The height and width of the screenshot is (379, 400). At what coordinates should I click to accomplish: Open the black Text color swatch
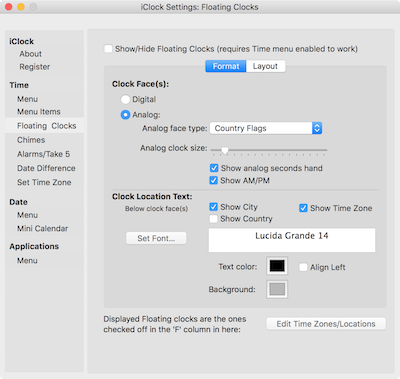277,266
